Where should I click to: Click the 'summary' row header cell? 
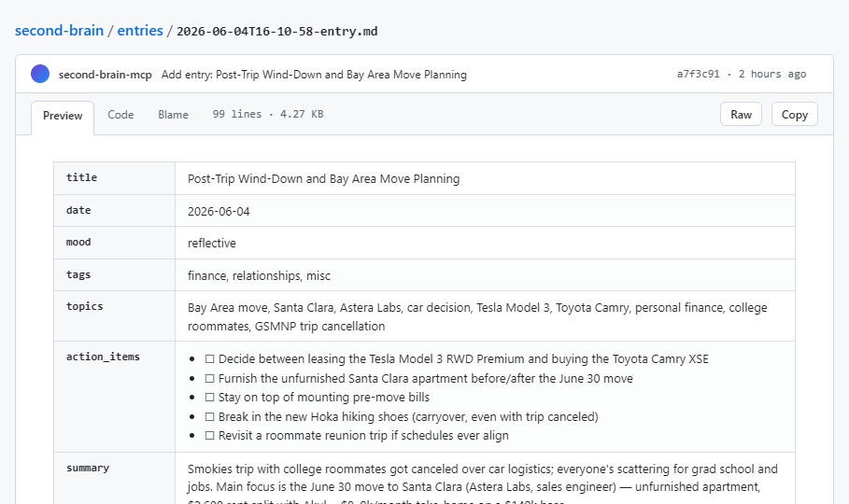pyautogui.click(x=114, y=479)
